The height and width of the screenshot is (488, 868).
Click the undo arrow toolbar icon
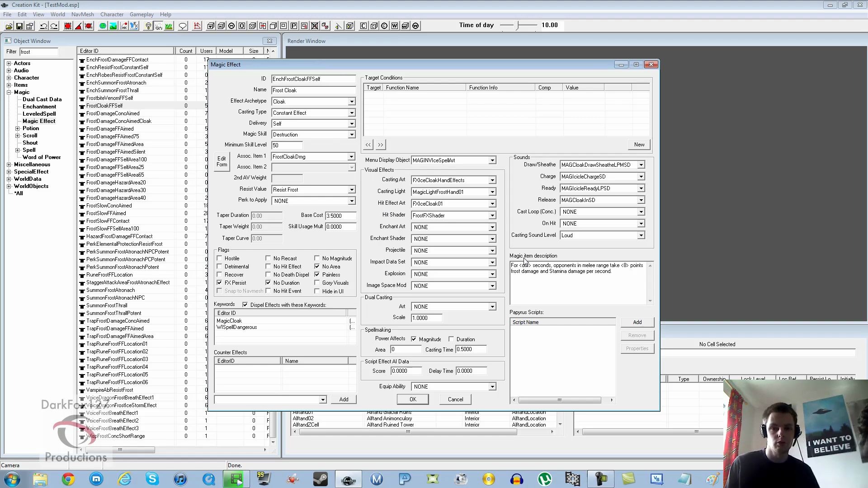(x=44, y=26)
